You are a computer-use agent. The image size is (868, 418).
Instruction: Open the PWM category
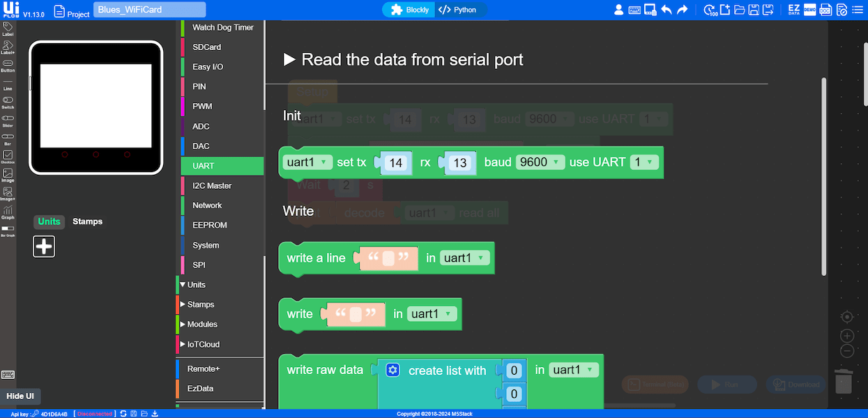pos(222,107)
